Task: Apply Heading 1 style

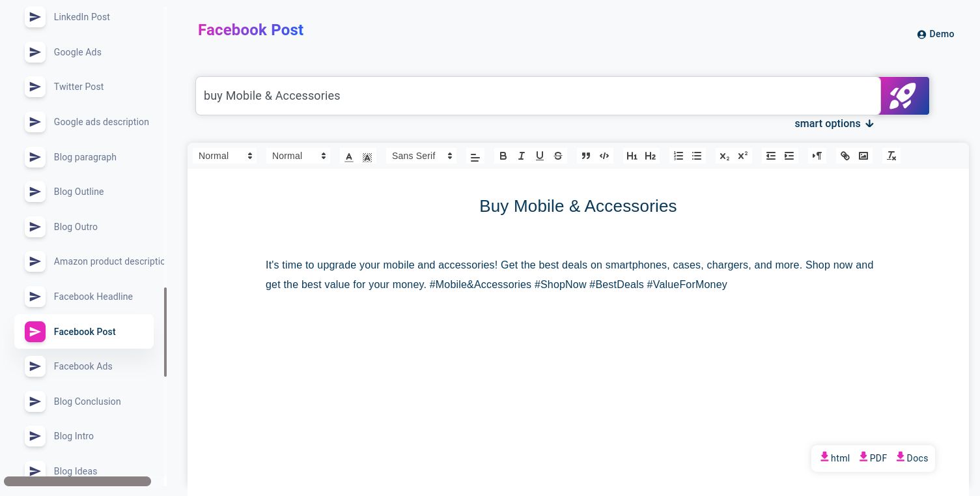Action: (x=632, y=156)
